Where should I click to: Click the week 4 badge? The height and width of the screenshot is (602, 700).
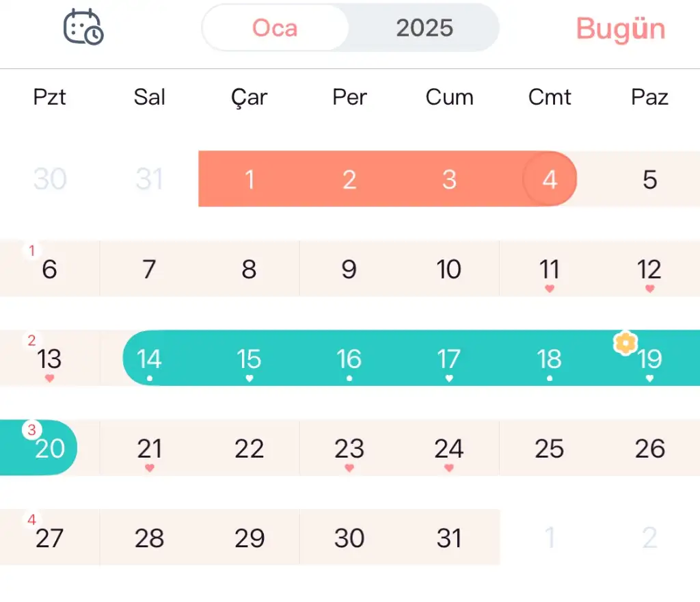tap(31, 520)
